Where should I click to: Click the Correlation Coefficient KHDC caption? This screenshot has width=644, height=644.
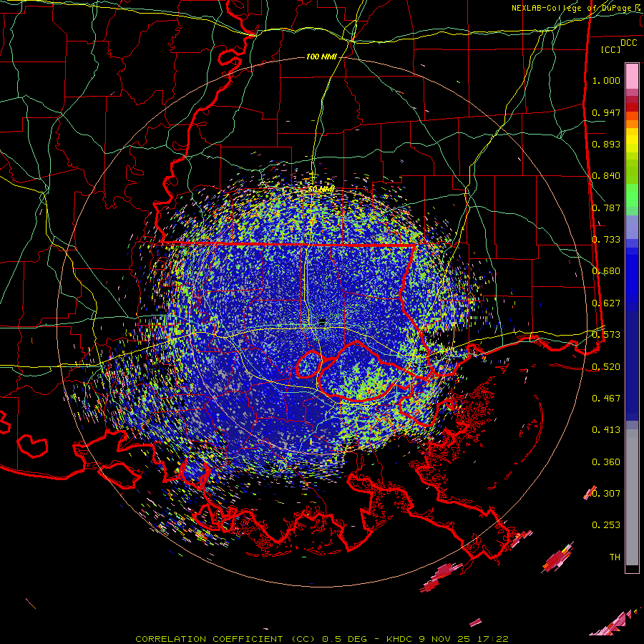tap(322, 639)
